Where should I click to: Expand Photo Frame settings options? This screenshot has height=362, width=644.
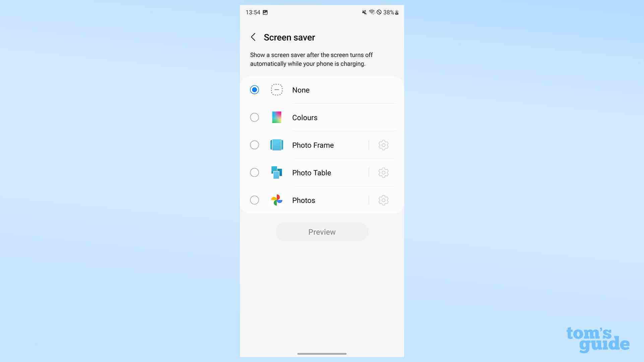(383, 145)
